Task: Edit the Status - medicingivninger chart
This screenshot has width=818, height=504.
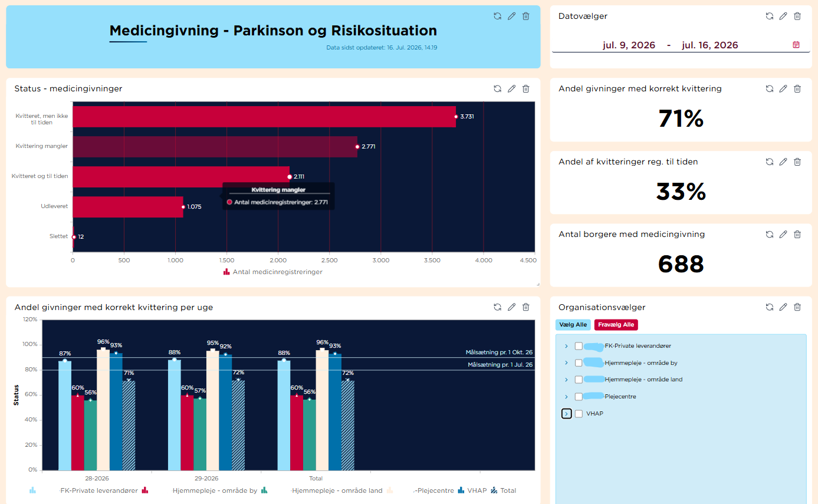Action: (511, 88)
